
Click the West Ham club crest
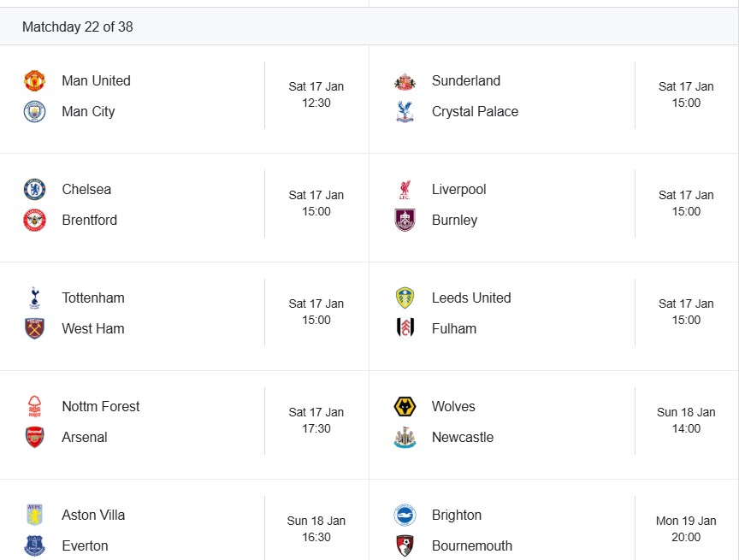tap(34, 329)
